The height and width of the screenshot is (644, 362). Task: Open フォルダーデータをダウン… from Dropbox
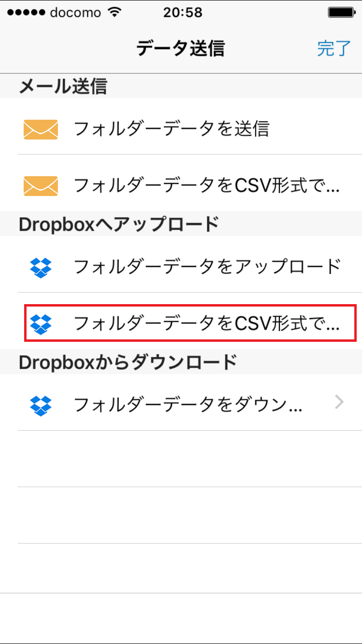pos(181,403)
